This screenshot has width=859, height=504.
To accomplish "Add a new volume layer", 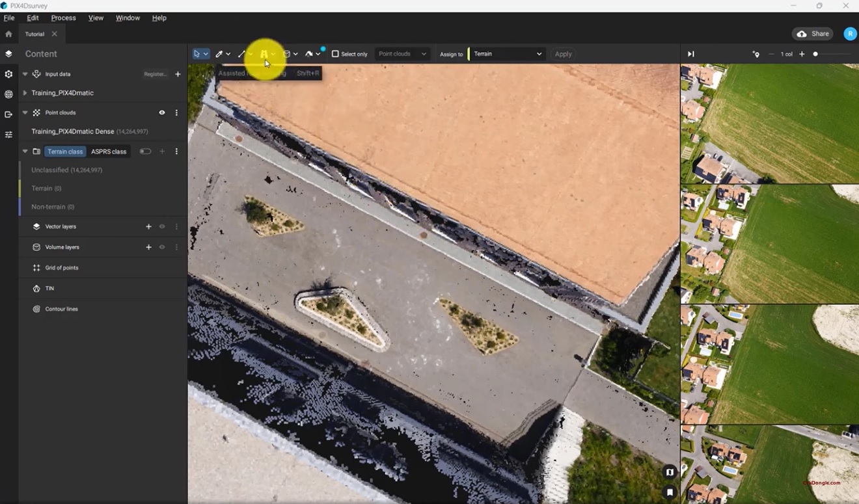I will click(148, 247).
